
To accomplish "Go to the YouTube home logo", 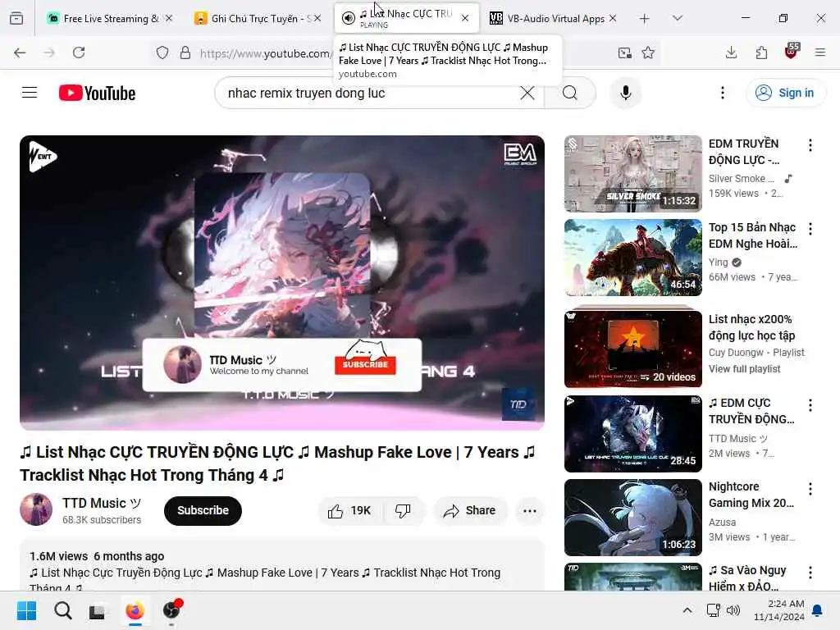I will [97, 93].
